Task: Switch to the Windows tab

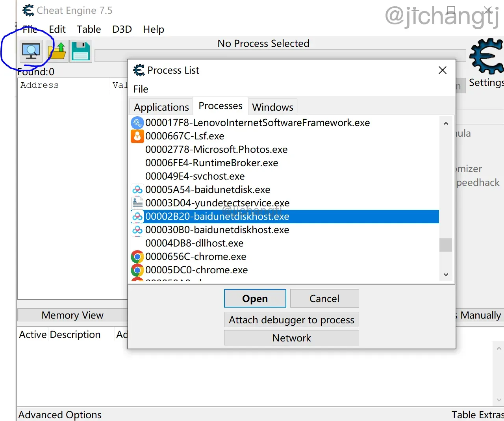Action: pos(272,107)
